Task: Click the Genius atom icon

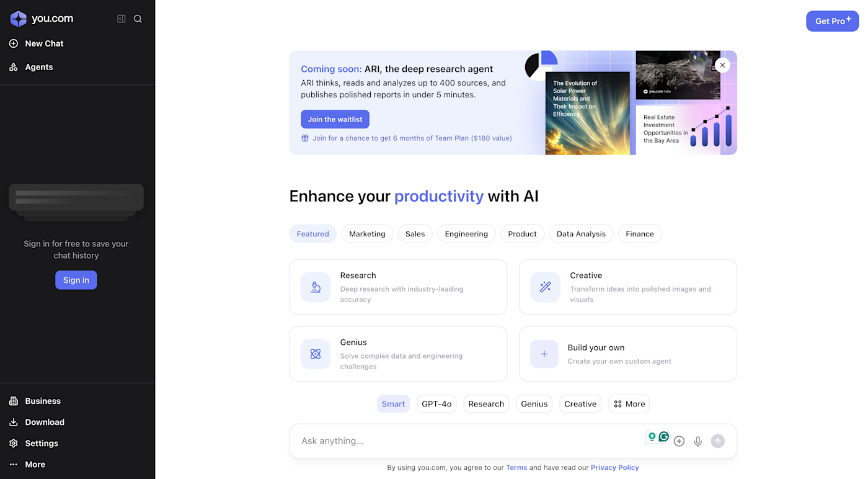Action: tap(316, 354)
